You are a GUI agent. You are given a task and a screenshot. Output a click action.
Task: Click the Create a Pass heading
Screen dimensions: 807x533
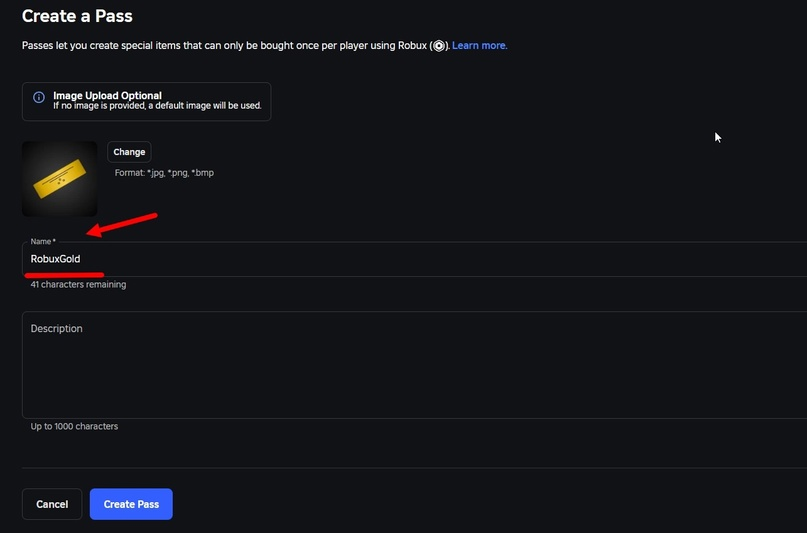tap(77, 16)
